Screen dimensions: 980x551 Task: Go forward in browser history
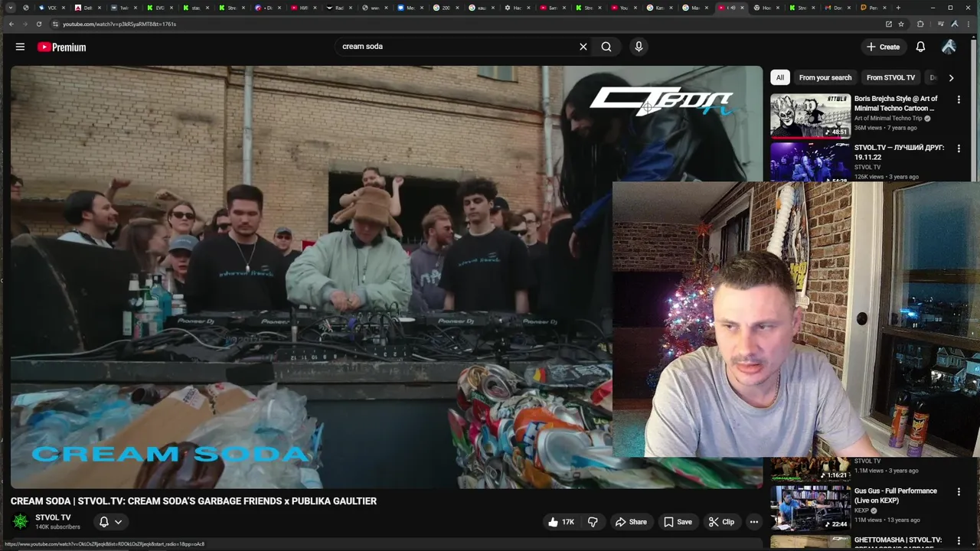coord(24,24)
